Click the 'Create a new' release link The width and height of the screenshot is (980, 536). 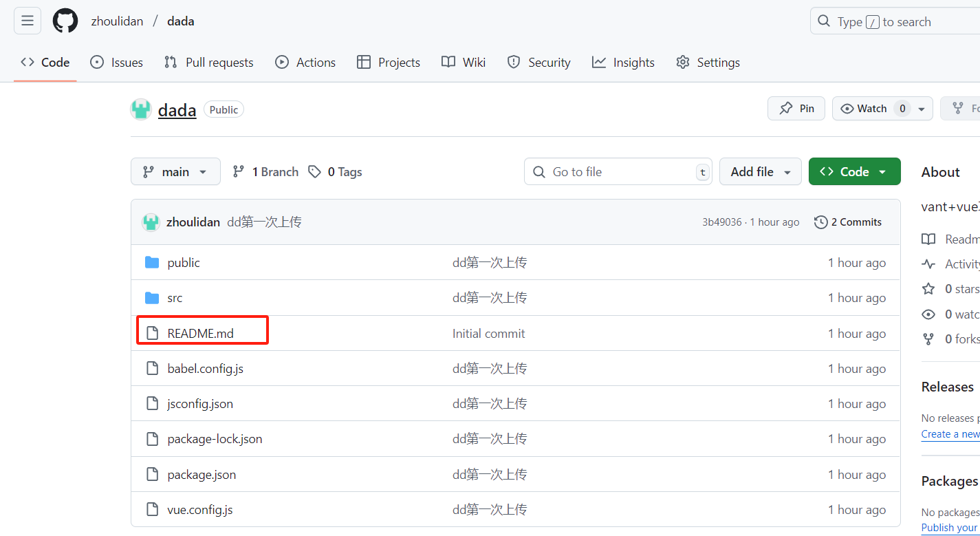tap(950, 434)
